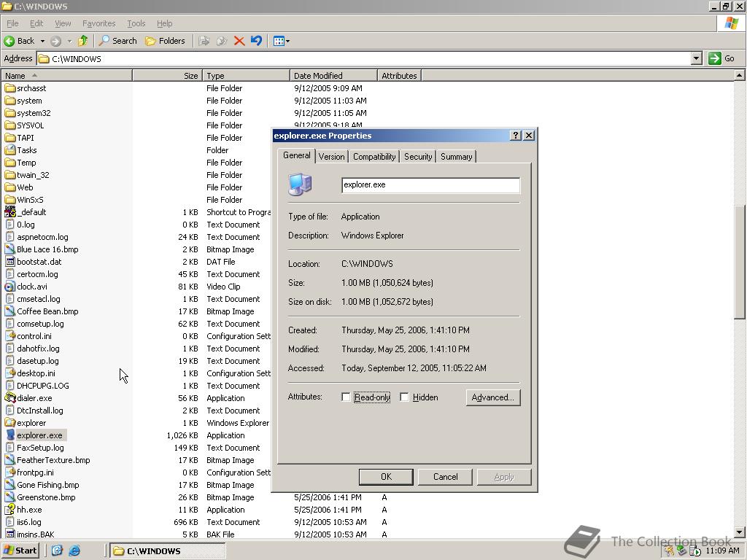Open the Forward history dropdown arrow
747x560 pixels.
point(69,41)
